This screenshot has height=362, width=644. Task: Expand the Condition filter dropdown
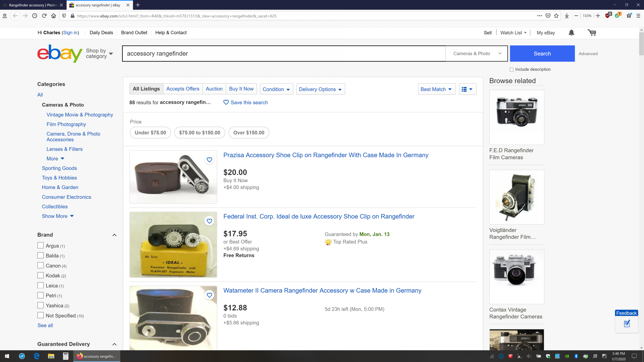(276, 89)
